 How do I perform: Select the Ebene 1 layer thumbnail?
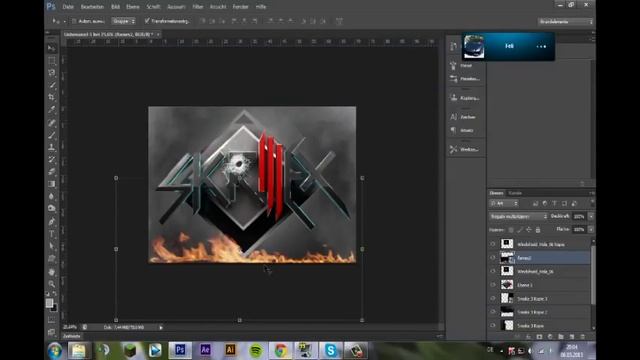coord(507,285)
